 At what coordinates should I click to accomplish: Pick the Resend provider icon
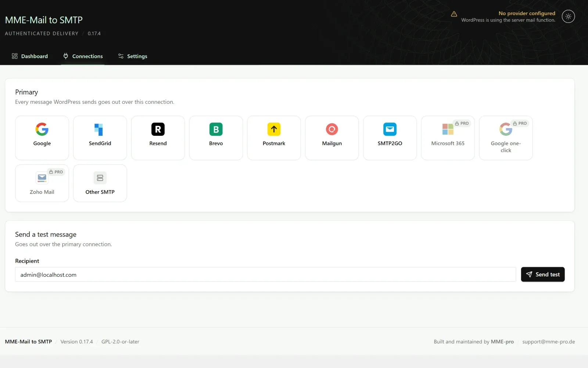[x=158, y=129]
